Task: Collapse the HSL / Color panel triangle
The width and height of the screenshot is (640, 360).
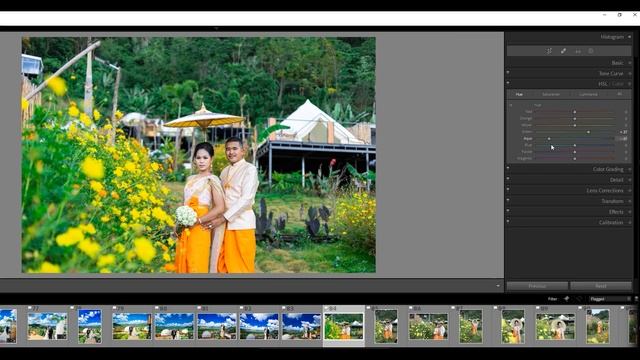Action: [630, 84]
